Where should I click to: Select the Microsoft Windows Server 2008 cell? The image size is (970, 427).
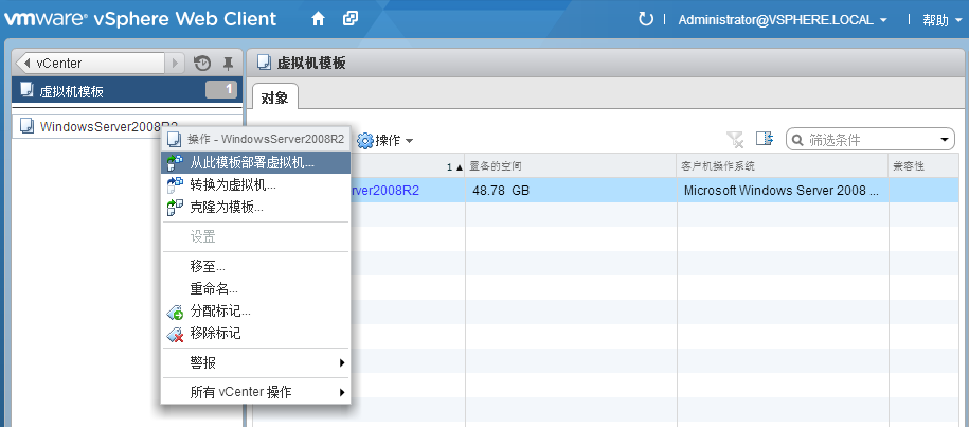pyautogui.click(x=783, y=191)
